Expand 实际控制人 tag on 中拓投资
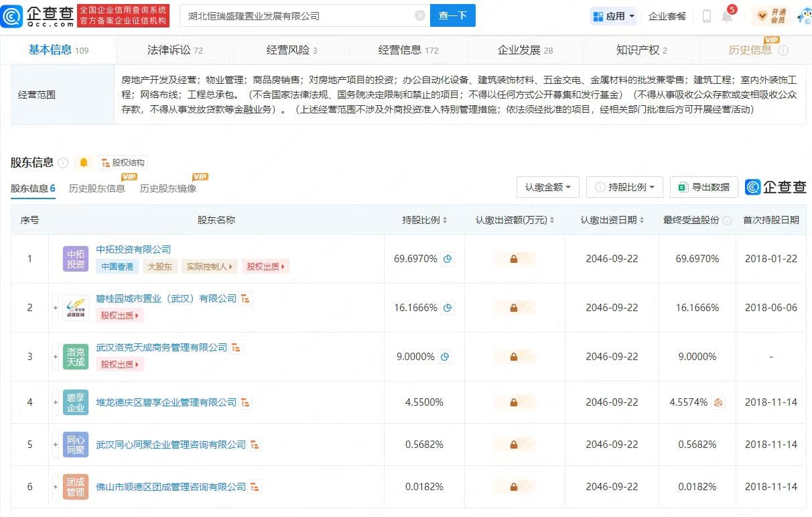812x517 pixels. click(x=210, y=266)
